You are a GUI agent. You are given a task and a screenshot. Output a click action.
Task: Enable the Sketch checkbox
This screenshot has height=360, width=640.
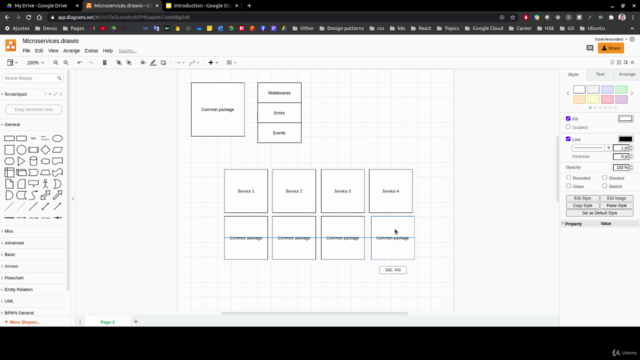point(604,186)
